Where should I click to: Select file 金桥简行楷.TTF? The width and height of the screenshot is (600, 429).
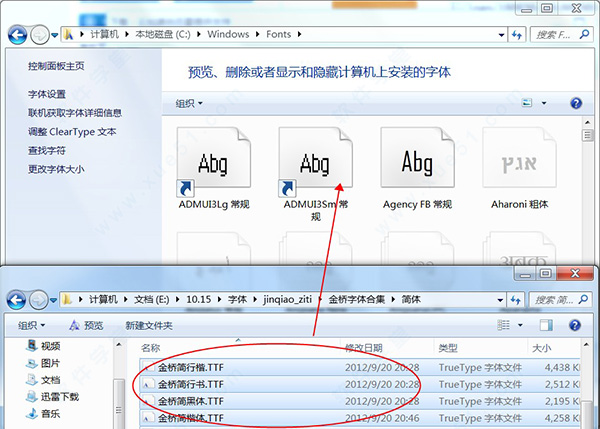pos(360,367)
